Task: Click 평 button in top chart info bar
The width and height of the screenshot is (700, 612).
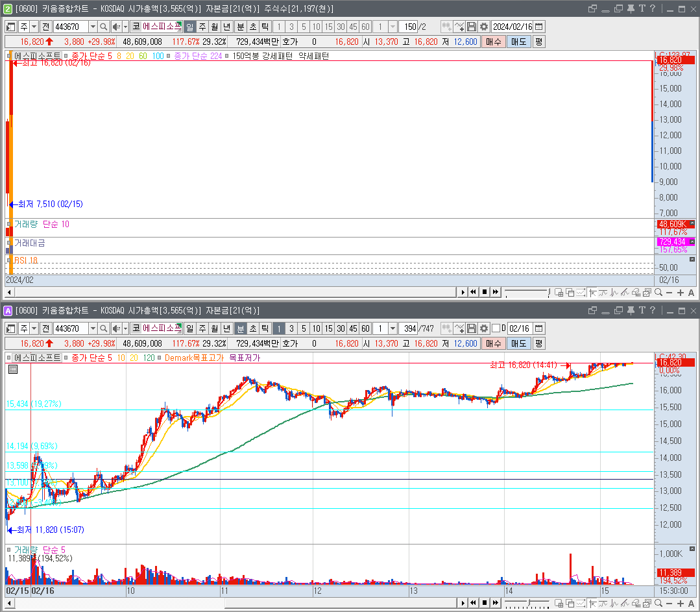Action: 538,42
